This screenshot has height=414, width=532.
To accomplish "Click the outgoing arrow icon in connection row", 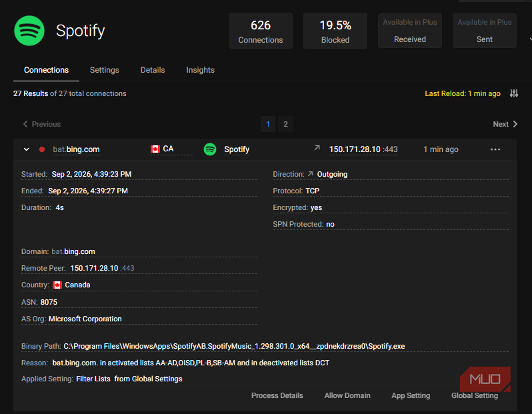I will tap(317, 148).
